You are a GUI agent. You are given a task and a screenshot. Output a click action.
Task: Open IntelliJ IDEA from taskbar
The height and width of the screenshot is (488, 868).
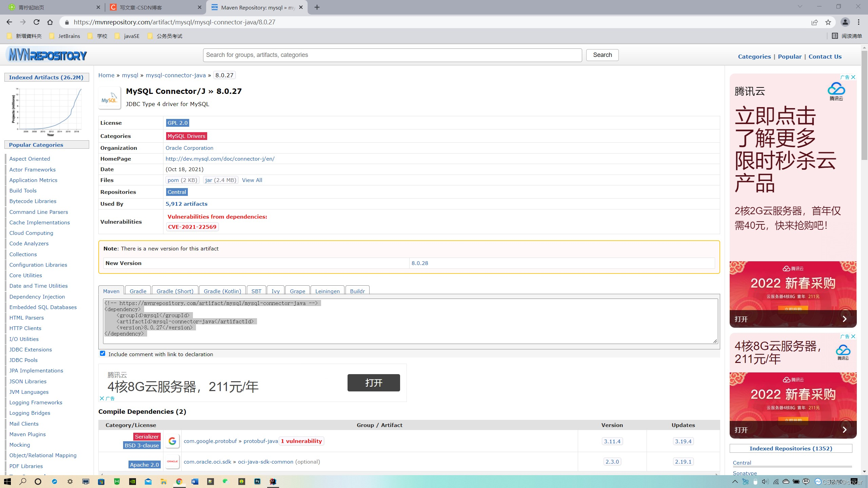pos(273,481)
